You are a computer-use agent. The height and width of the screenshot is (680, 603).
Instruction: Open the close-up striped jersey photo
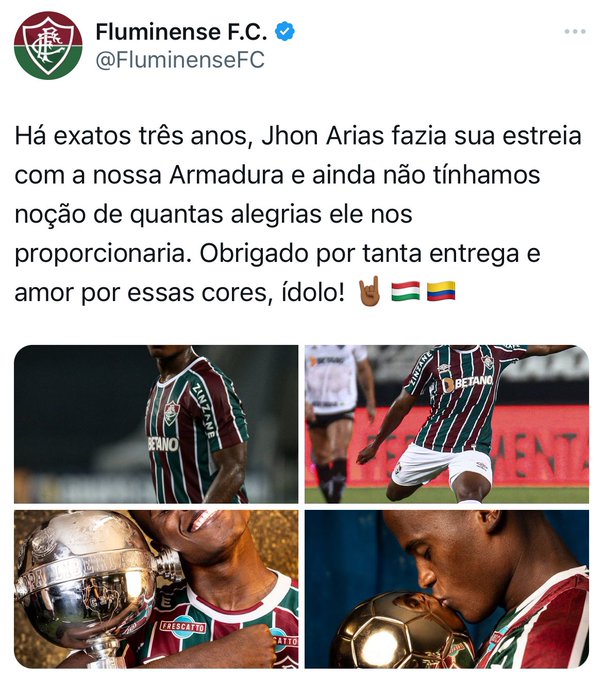156,424
